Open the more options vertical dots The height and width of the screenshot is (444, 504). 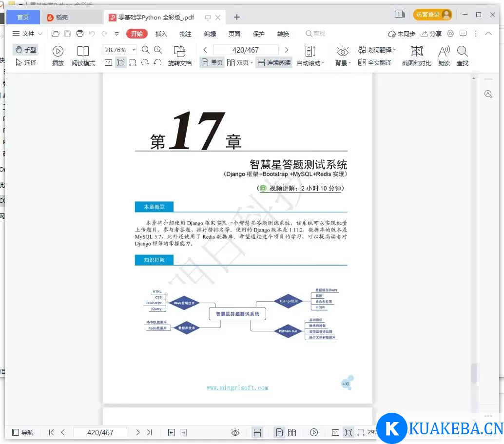[476, 34]
